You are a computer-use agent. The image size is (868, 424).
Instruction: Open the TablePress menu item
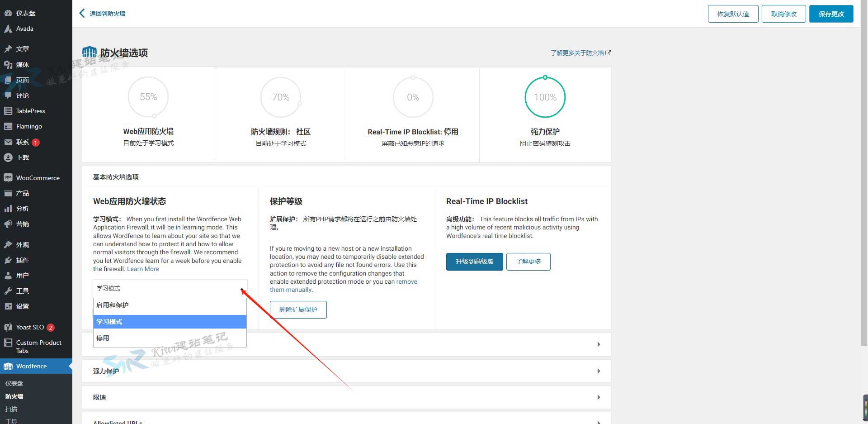click(36, 111)
